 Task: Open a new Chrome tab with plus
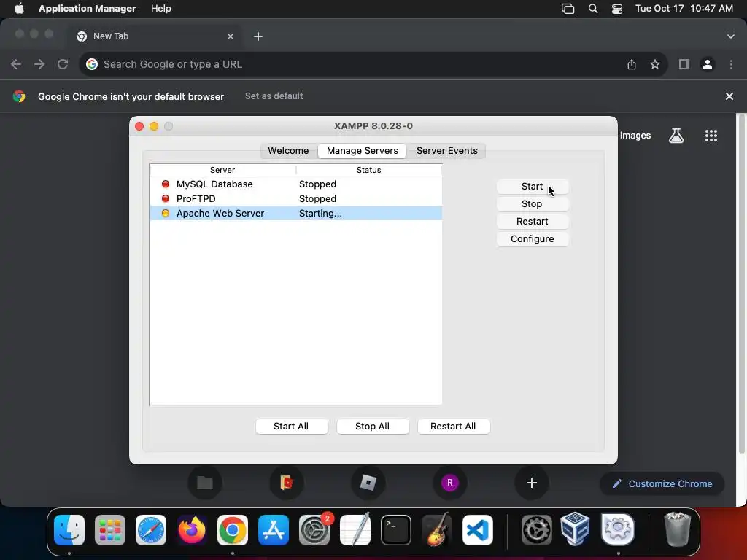(258, 36)
